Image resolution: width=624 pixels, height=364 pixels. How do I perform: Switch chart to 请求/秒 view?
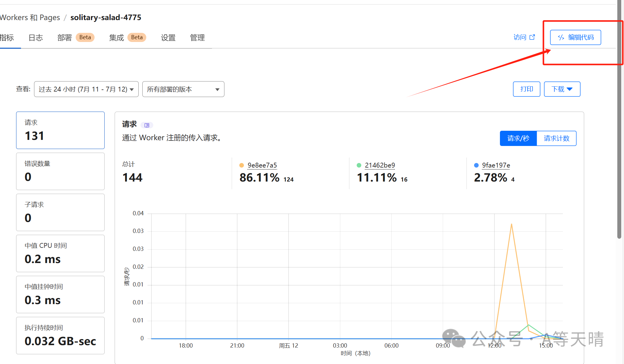(x=518, y=138)
